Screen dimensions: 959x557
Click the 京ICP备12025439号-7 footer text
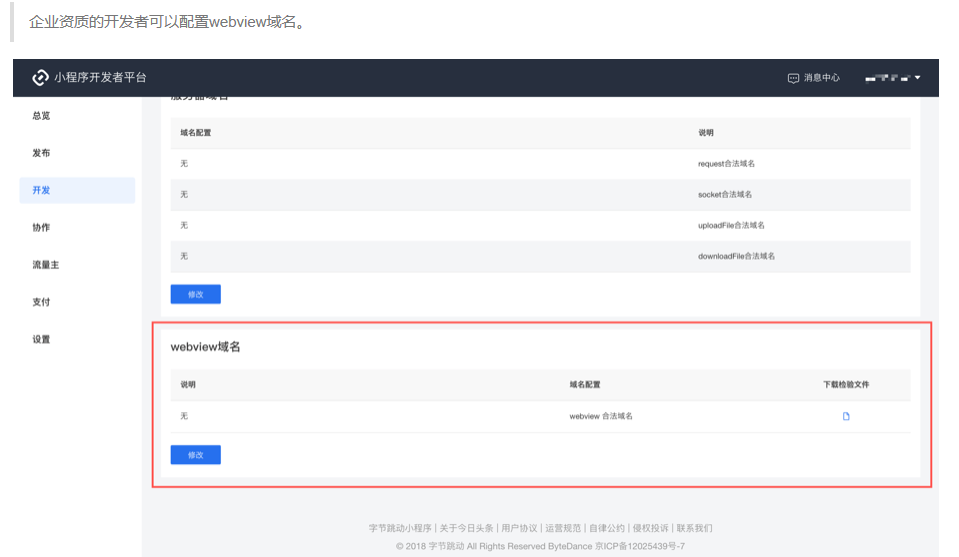pos(640,546)
